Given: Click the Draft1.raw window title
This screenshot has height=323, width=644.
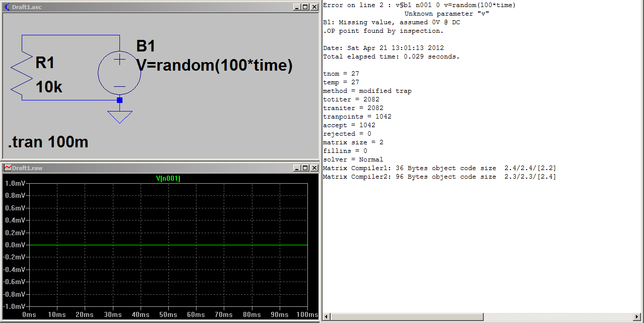Looking at the screenshot, I should tap(27, 168).
